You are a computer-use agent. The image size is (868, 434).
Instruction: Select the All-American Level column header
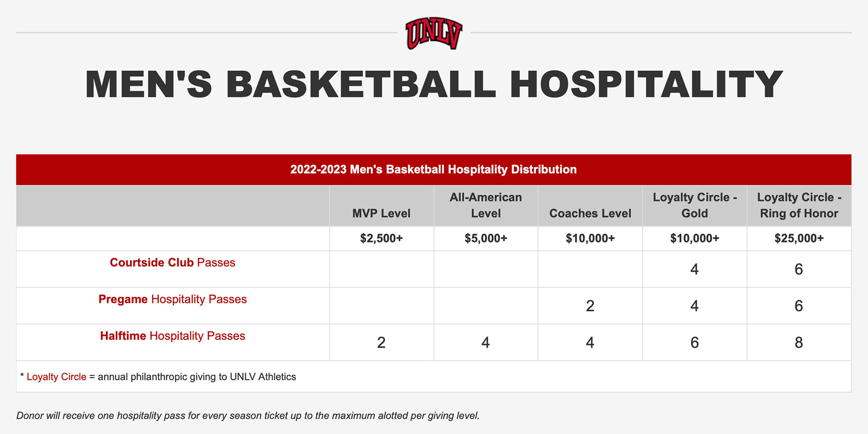click(486, 205)
